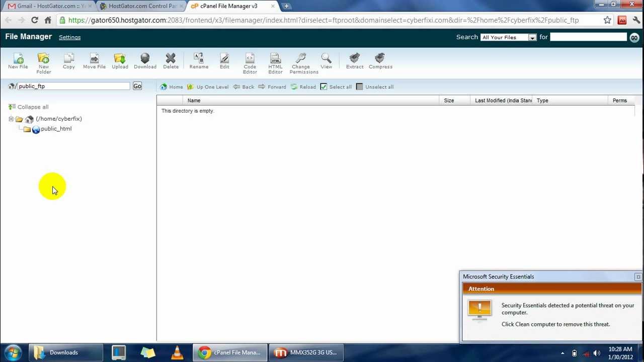Select the cPanel File Manager v3 tab

(232, 6)
